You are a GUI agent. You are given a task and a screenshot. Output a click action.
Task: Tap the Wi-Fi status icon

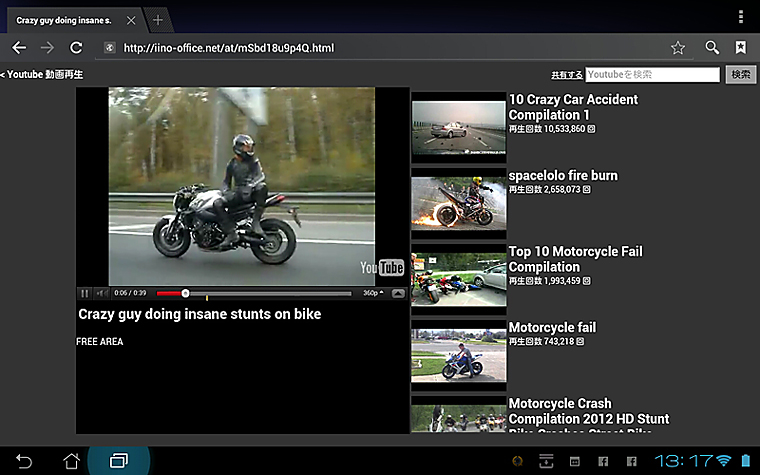click(724, 460)
